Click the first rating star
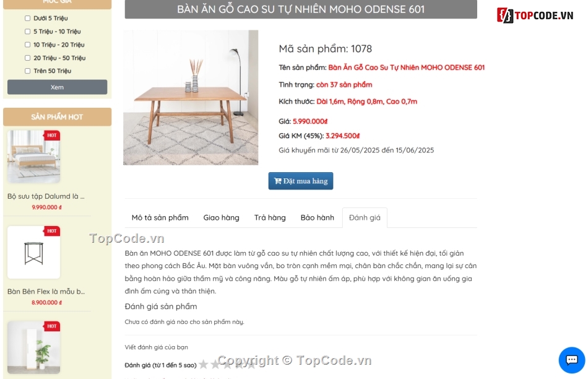The width and height of the screenshot is (588, 379). click(x=204, y=364)
